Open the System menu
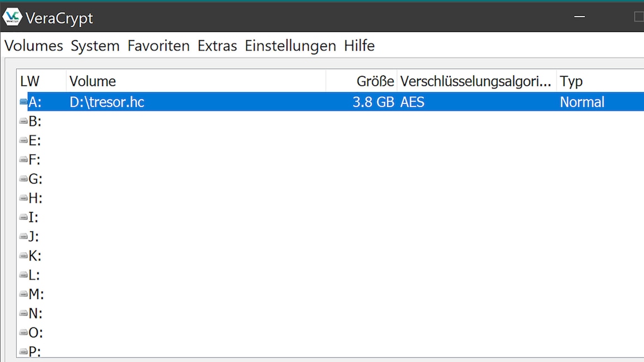Image resolution: width=644 pixels, height=362 pixels. click(95, 46)
